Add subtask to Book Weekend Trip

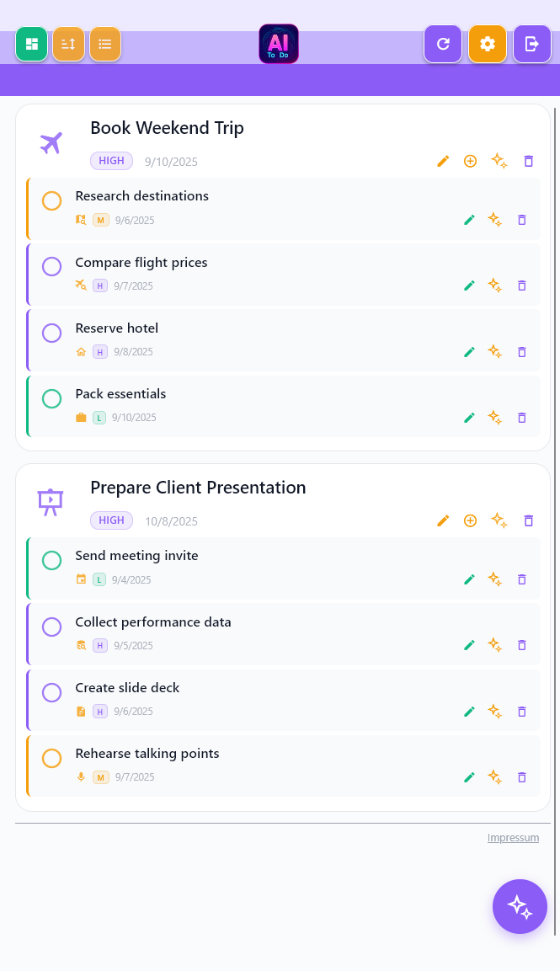471,161
